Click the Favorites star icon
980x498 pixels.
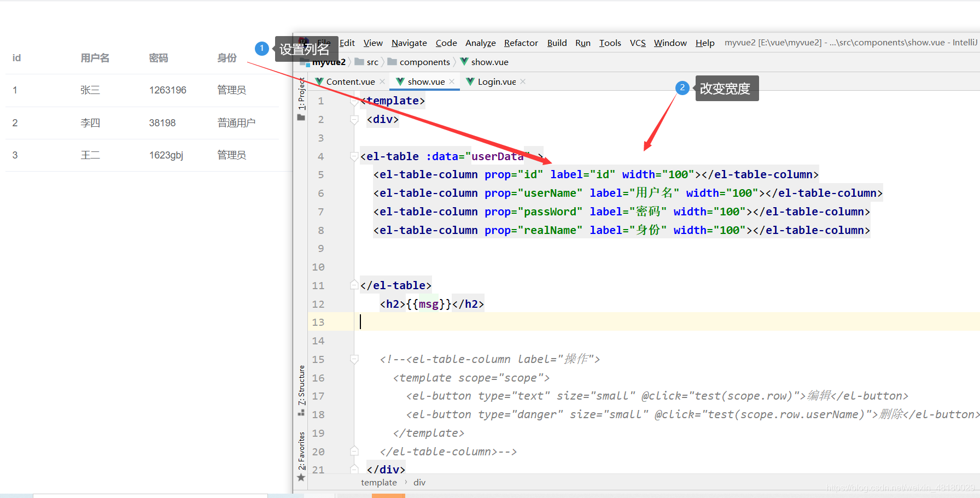pyautogui.click(x=301, y=478)
